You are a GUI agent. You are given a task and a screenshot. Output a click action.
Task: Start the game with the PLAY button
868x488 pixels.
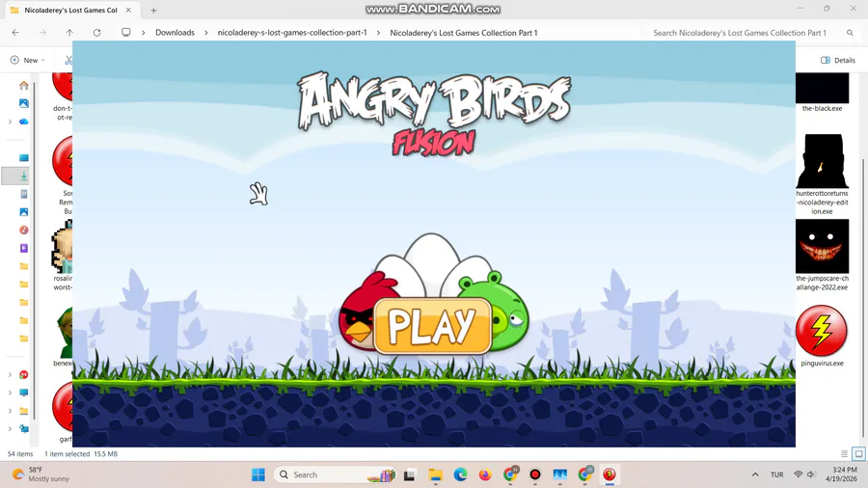click(x=432, y=326)
